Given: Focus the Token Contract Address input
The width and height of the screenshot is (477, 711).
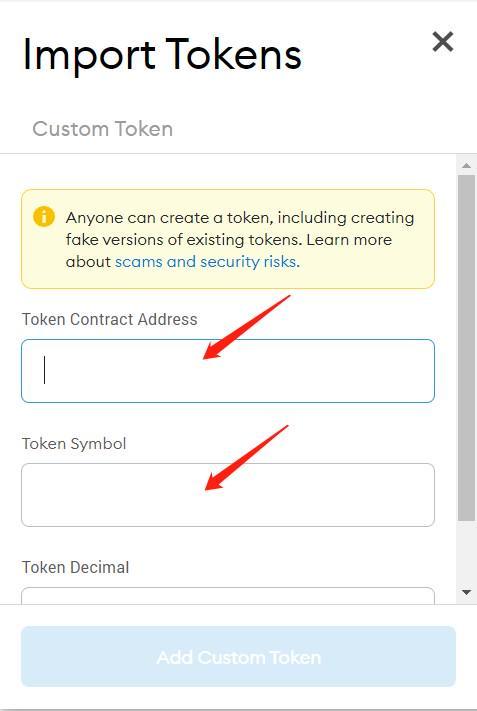Looking at the screenshot, I should [x=228, y=371].
